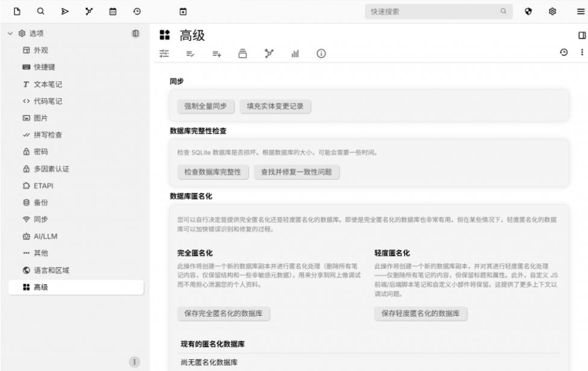
Task: Open the info tab icon in the ribbon
Action: click(322, 54)
